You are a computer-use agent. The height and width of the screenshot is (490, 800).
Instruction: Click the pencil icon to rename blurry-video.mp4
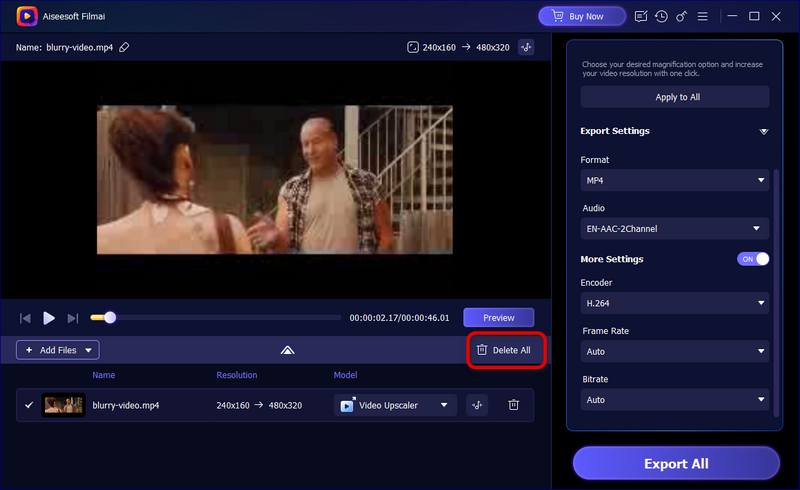click(125, 47)
